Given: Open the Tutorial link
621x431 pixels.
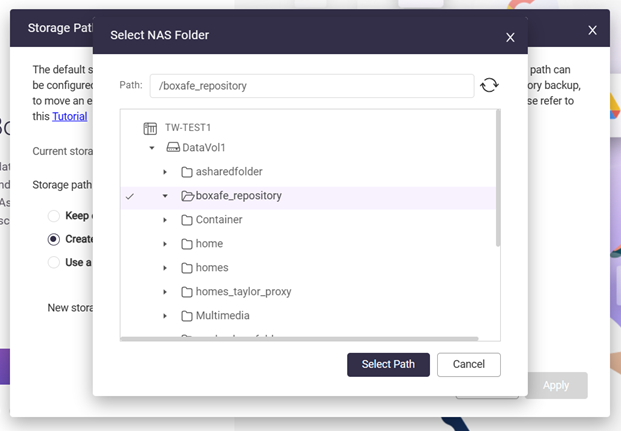Looking at the screenshot, I should click(69, 116).
